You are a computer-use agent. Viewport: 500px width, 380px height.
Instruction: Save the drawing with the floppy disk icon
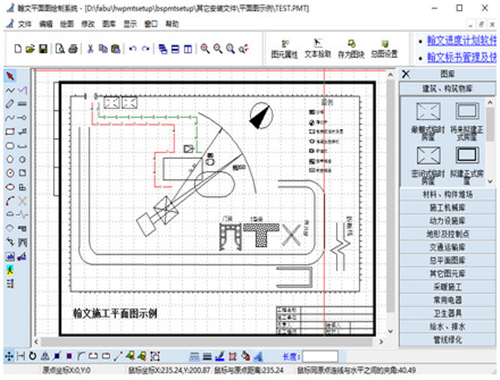pos(43,49)
